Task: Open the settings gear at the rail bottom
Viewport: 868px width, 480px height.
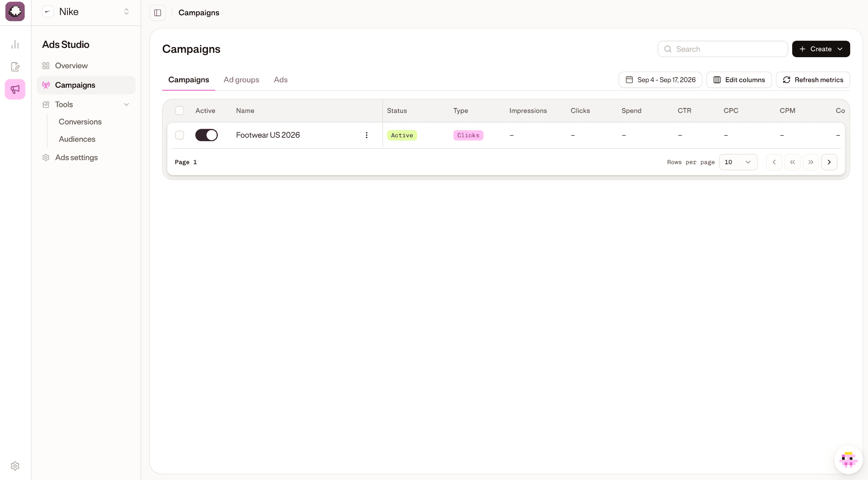Action: (x=15, y=466)
